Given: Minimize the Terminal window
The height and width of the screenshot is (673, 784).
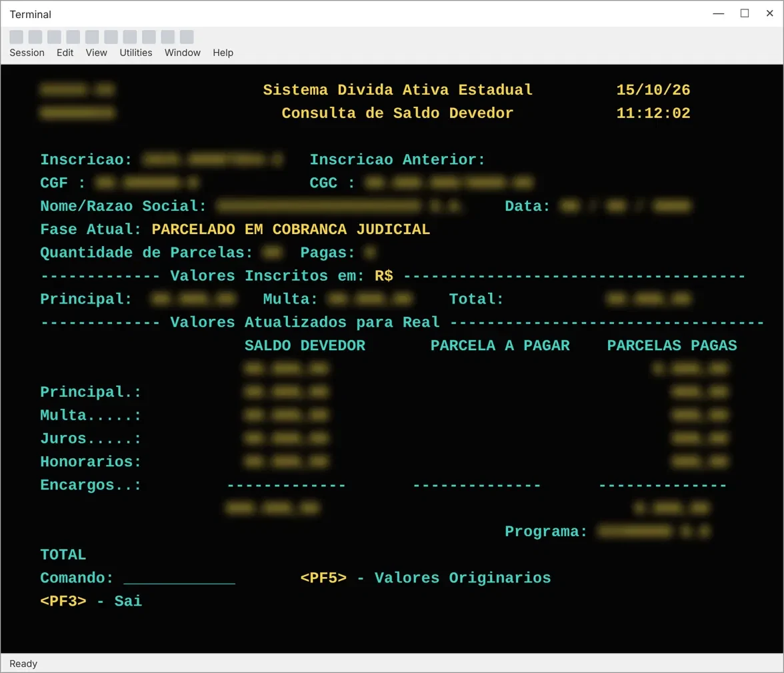Looking at the screenshot, I should [719, 13].
